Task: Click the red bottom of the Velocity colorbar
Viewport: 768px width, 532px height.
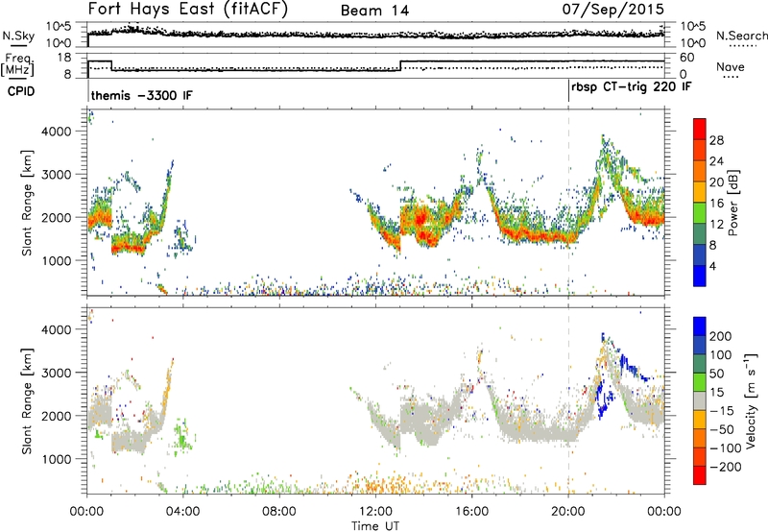Action: tap(700, 475)
